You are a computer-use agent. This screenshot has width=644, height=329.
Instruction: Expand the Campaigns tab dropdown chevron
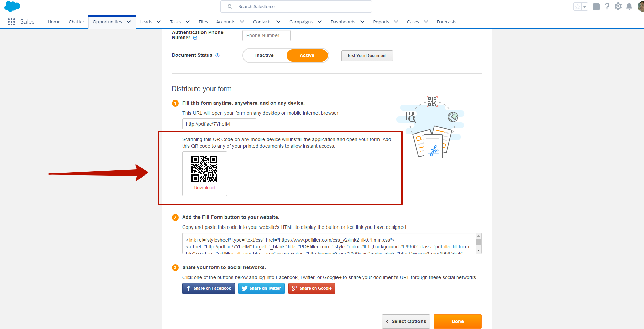click(x=320, y=22)
